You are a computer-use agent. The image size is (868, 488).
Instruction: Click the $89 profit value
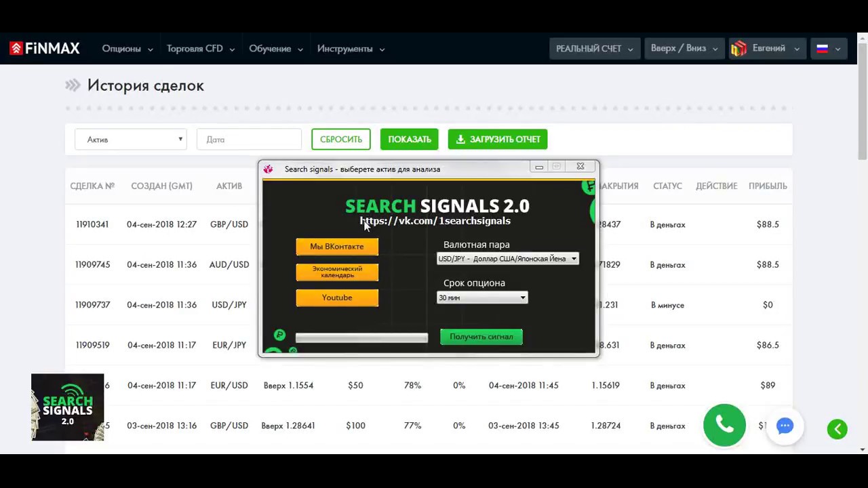tap(768, 386)
